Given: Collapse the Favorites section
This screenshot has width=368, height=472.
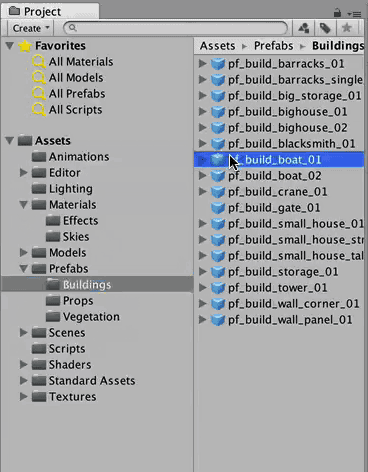Looking at the screenshot, I should click(x=10, y=45).
